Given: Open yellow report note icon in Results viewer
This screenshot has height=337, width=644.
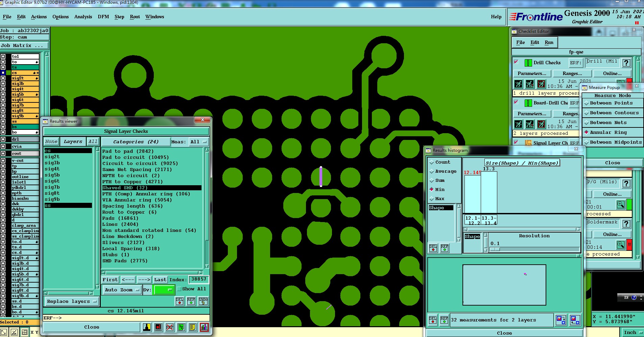Looking at the screenshot, I should 193,327.
